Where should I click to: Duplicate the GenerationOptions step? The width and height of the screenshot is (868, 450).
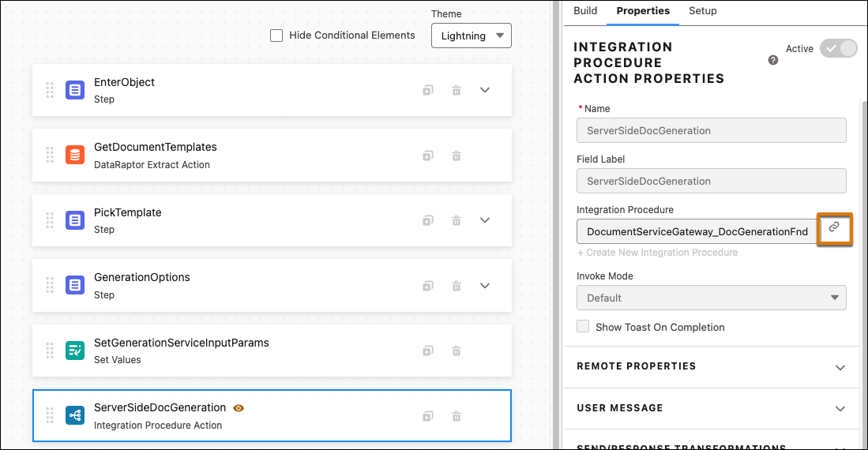428,286
